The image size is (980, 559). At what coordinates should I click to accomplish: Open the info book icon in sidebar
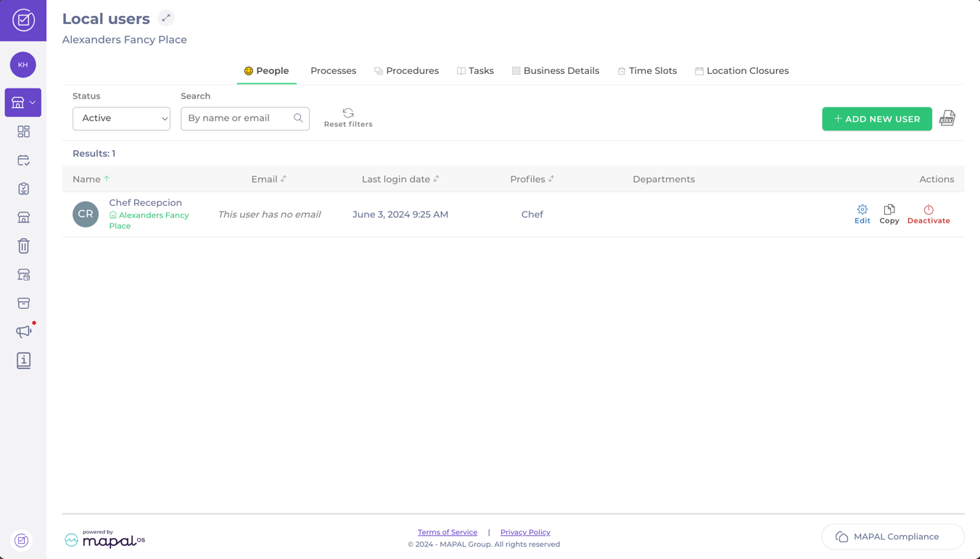coord(23,360)
